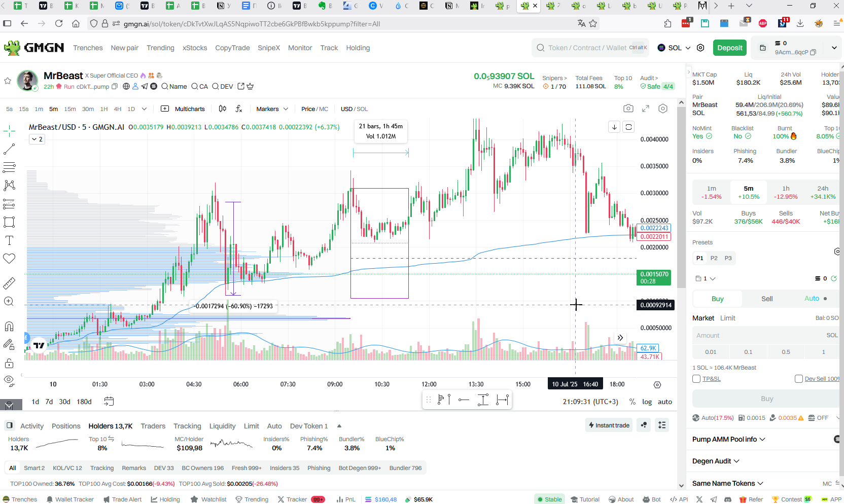
Task: Enable the Dev Sell checkbox
Action: pos(799,379)
